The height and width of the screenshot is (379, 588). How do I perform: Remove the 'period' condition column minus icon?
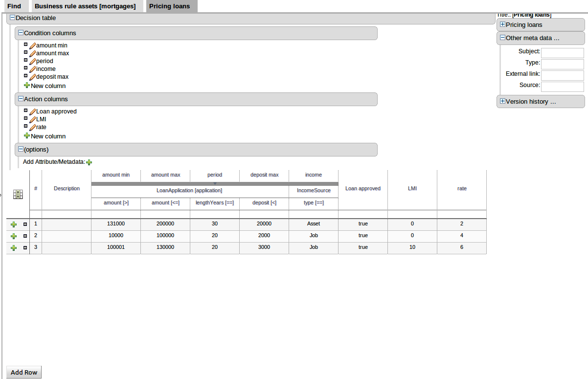(x=26, y=60)
